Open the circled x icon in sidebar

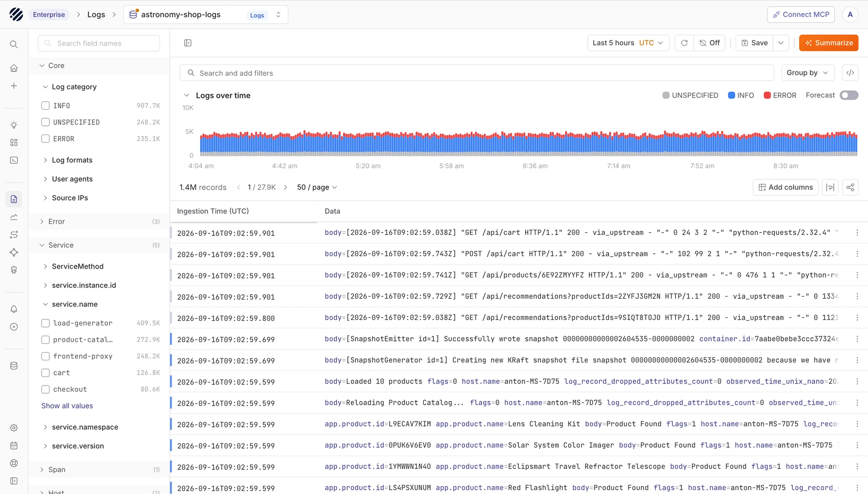[x=14, y=327]
